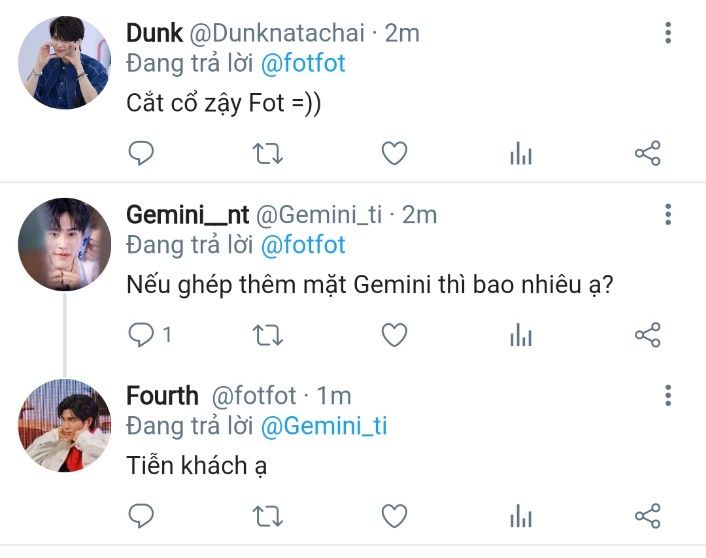Viewport: 706px width, 558px height.
Task: Reply to Fourth's tweet
Action: pyautogui.click(x=141, y=516)
